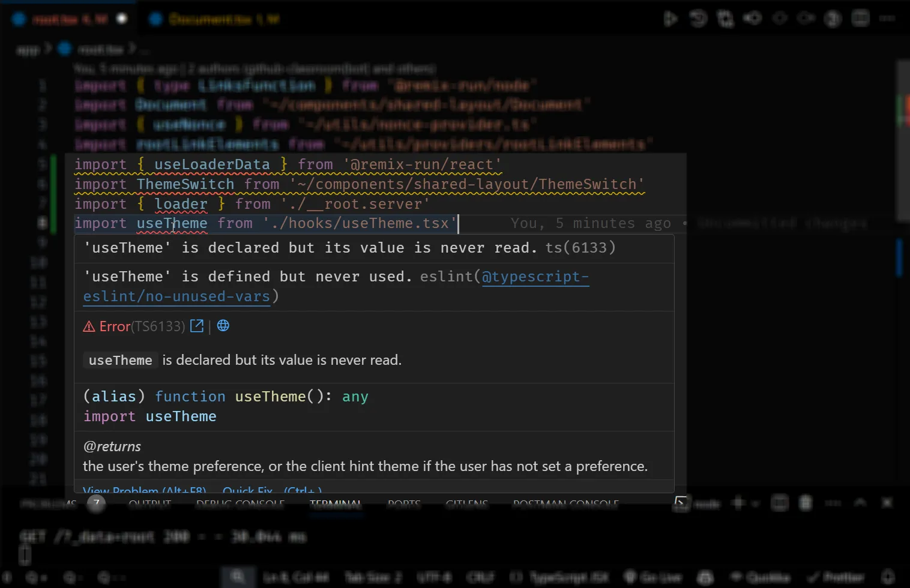This screenshot has width=910, height=588.
Task: Add a new terminal with the plus icon
Action: [738, 503]
